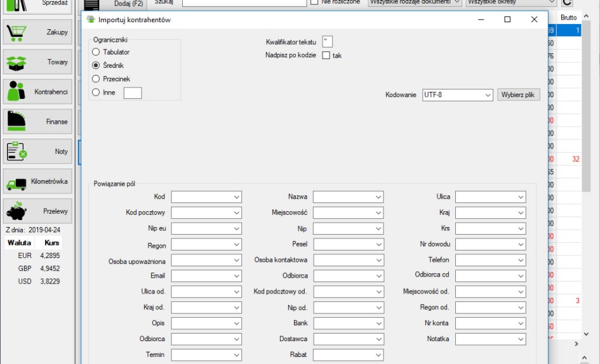Check the Nie rozliczone checkbox
The width and height of the screenshot is (600, 364).
pos(314,3)
